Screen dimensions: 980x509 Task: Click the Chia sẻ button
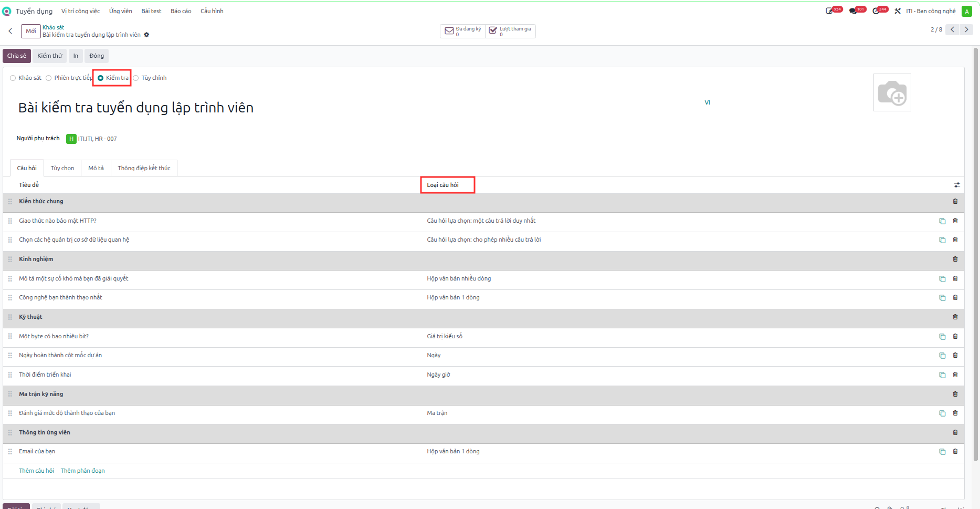click(x=17, y=56)
